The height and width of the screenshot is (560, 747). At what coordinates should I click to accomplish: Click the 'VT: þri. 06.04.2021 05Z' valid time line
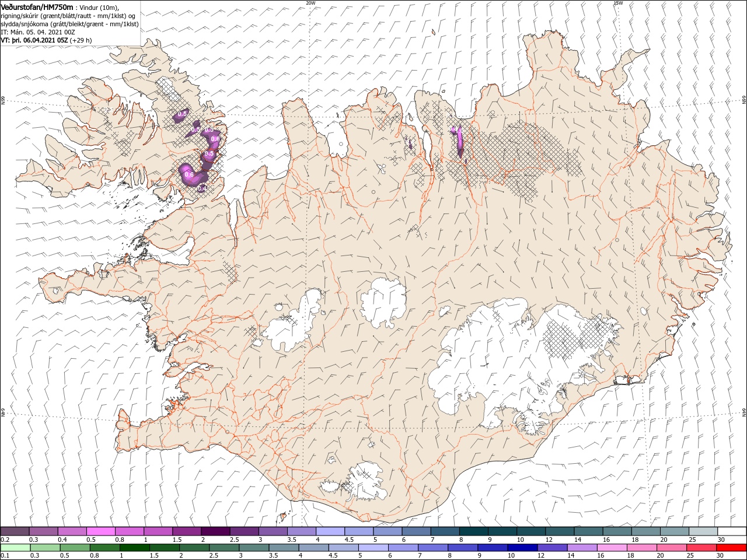(34, 40)
